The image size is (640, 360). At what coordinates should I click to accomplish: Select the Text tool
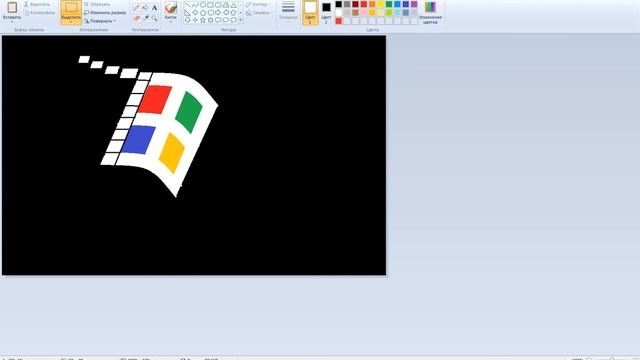(154, 7)
